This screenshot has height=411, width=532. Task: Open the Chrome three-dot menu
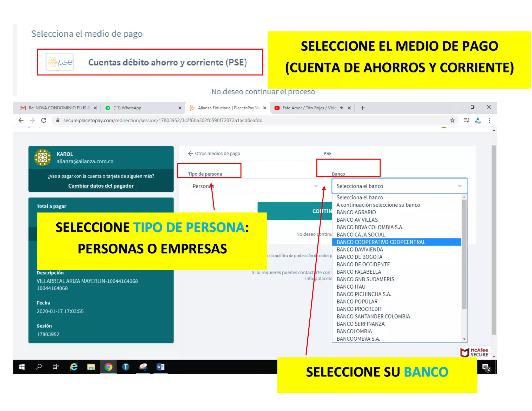pyautogui.click(x=489, y=120)
